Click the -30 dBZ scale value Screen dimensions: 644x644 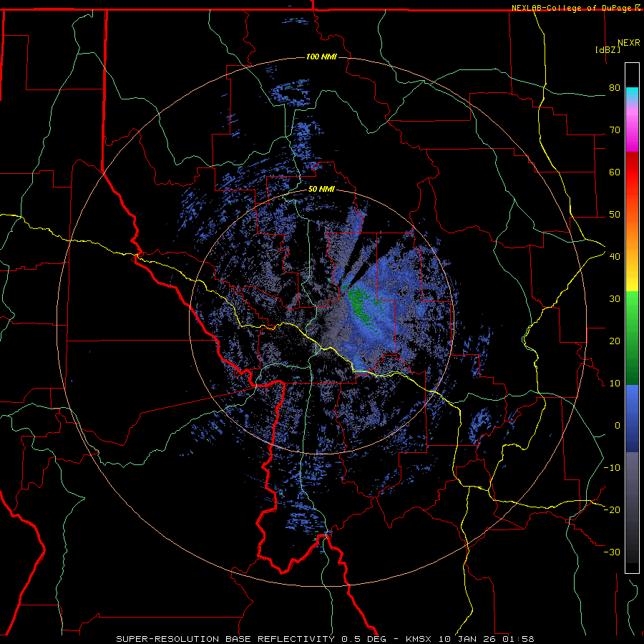(612, 552)
